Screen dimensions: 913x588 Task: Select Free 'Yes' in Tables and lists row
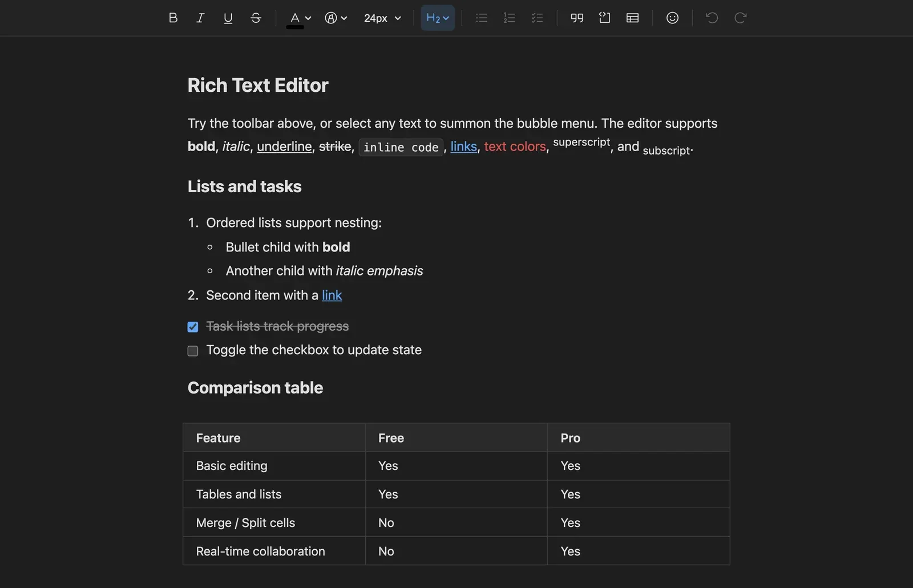click(457, 494)
